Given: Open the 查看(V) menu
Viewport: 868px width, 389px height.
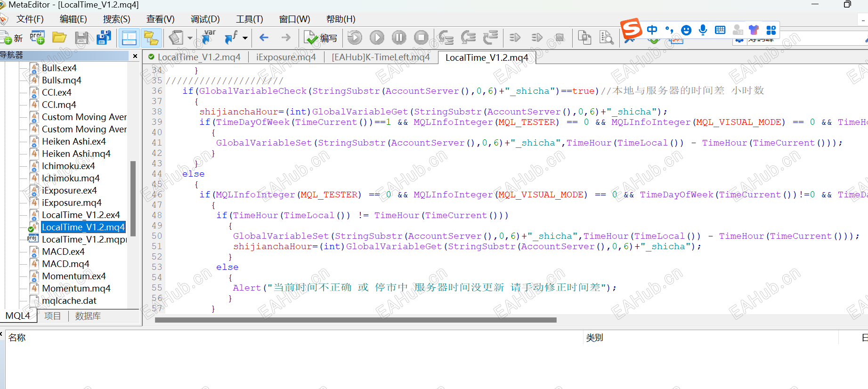Looking at the screenshot, I should pyautogui.click(x=161, y=19).
